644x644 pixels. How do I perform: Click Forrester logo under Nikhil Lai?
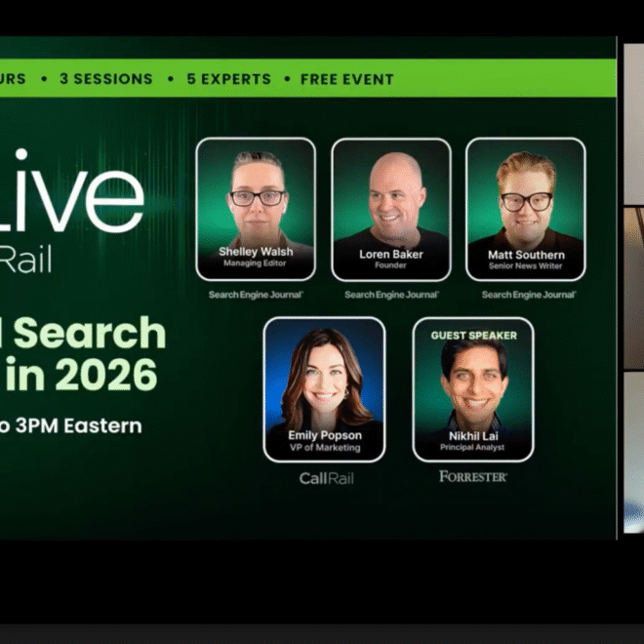(473, 476)
